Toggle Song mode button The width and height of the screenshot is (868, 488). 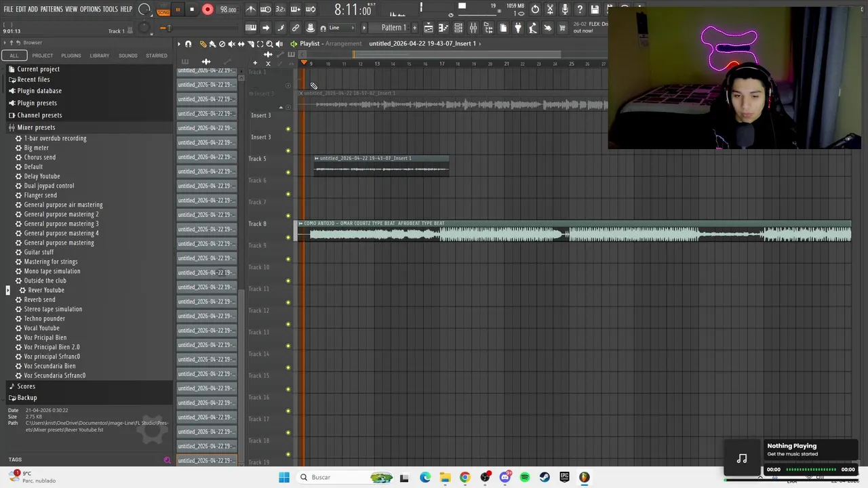pyautogui.click(x=163, y=12)
